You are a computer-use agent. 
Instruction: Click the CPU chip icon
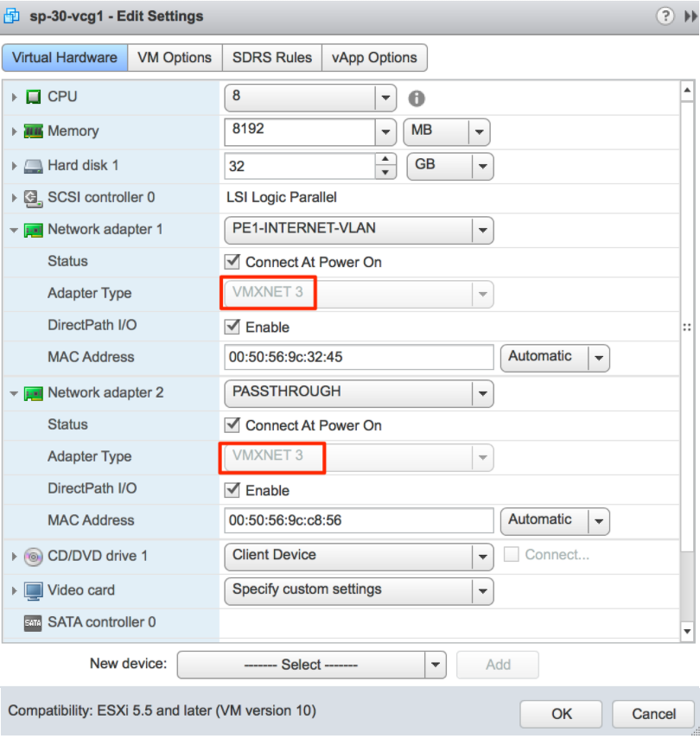coord(34,97)
